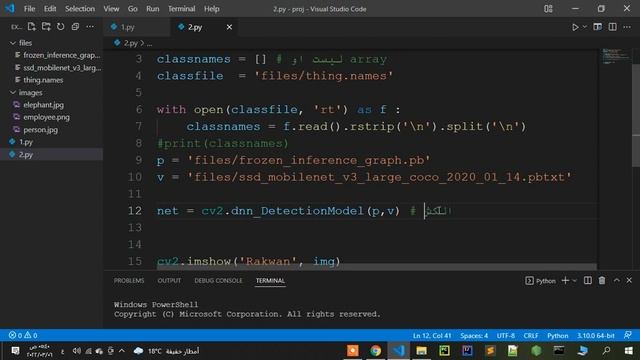Change indentation via Spaces: 4
Screen dimensions: 640x360
(x=474, y=336)
